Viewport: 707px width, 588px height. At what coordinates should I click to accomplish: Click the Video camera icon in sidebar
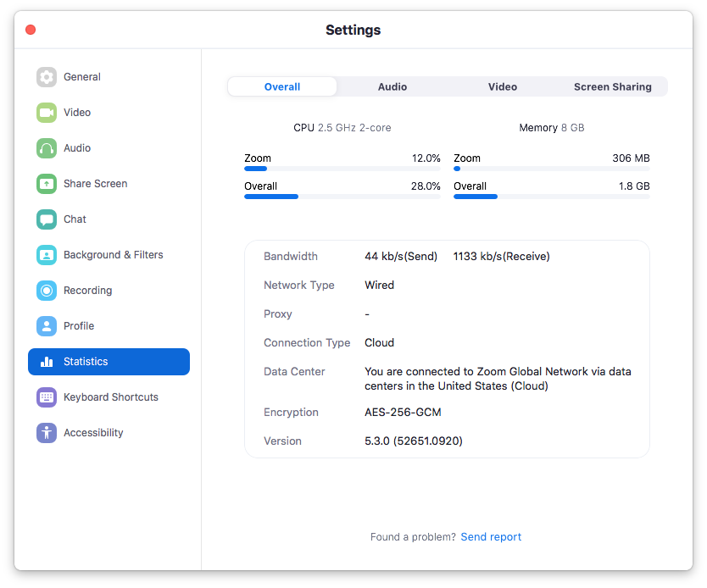pyautogui.click(x=47, y=113)
